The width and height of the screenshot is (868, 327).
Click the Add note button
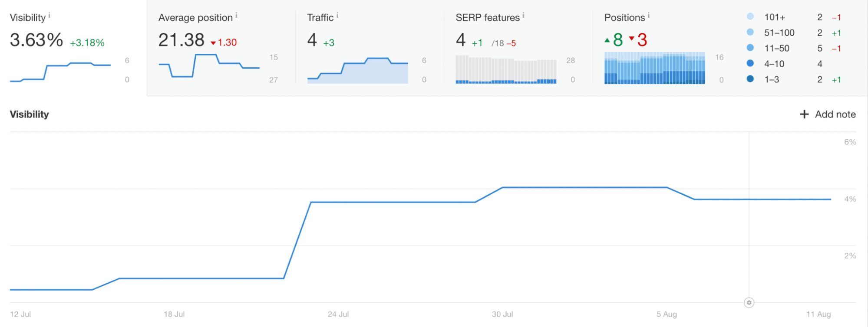click(x=828, y=114)
